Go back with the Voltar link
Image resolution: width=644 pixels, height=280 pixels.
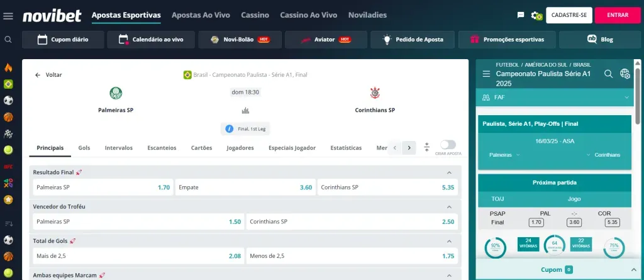(48, 75)
